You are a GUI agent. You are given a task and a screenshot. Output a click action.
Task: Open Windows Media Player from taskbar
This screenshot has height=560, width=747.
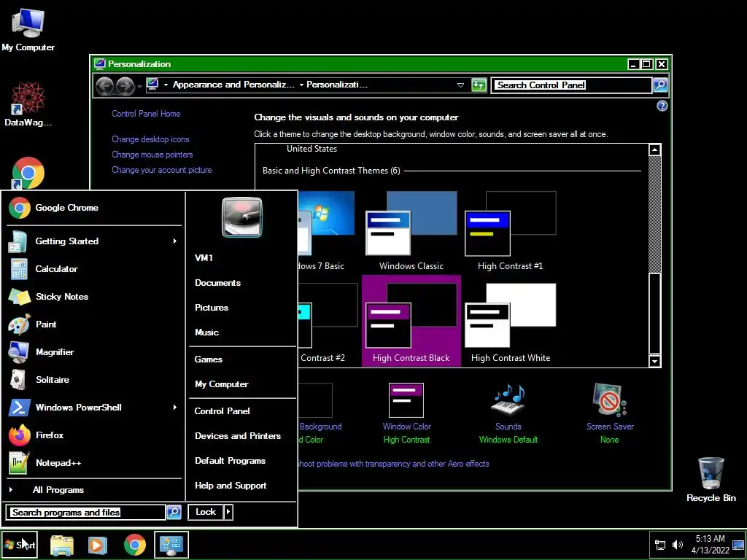tap(97, 545)
